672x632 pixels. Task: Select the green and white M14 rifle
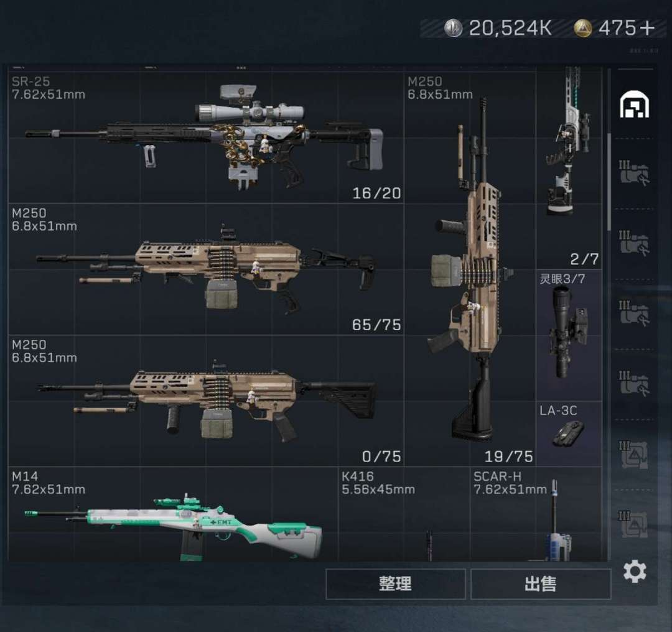click(173, 514)
